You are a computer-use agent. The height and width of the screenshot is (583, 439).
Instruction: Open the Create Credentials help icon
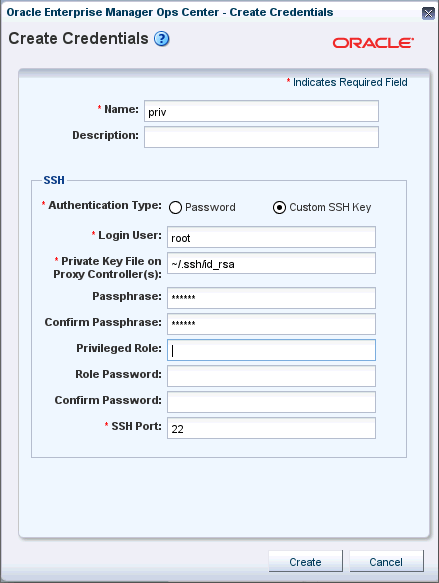click(162, 39)
